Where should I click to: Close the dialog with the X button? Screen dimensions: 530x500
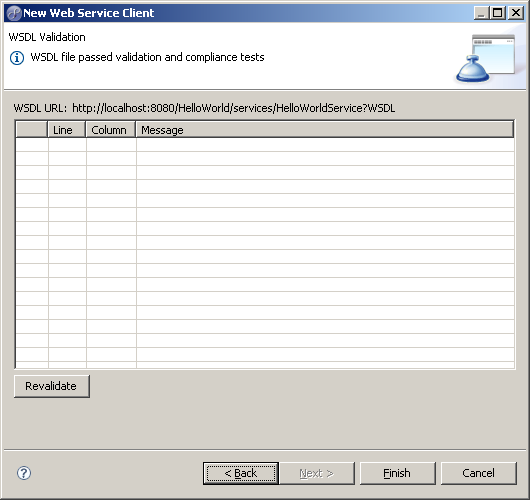[x=516, y=13]
